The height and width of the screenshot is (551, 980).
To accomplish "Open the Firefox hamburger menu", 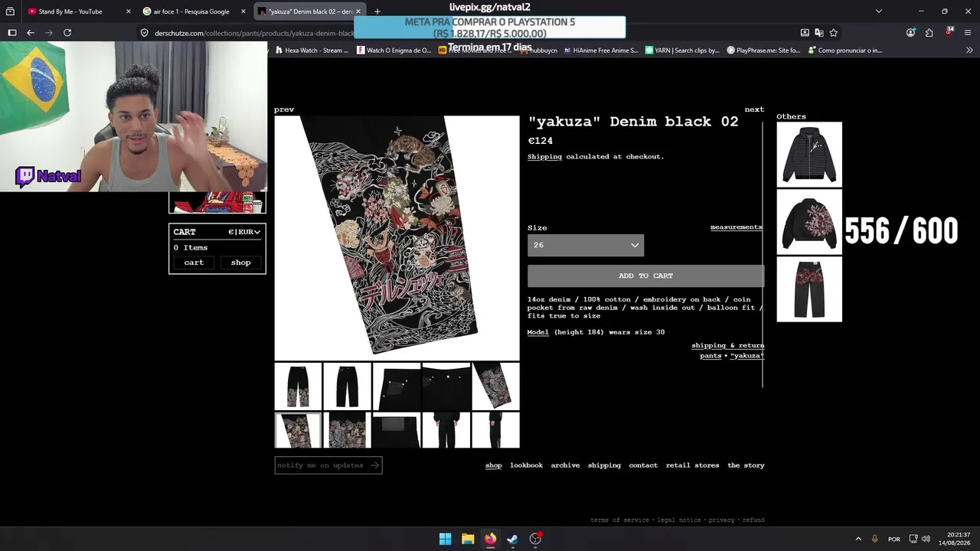I will point(968,33).
